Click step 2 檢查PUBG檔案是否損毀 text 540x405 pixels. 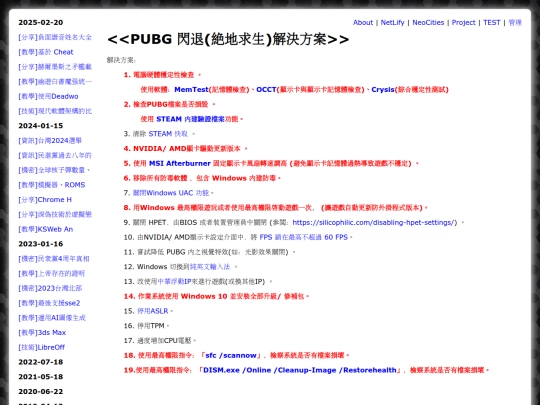click(x=171, y=104)
